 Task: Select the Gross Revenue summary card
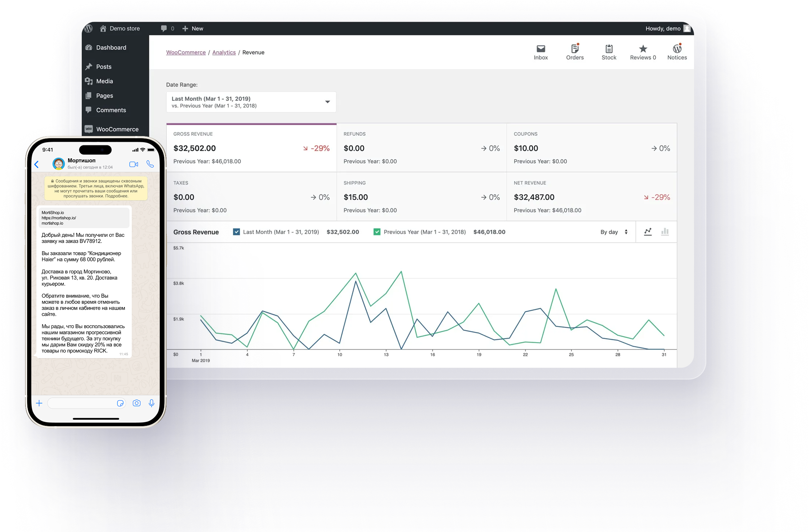[x=251, y=148]
